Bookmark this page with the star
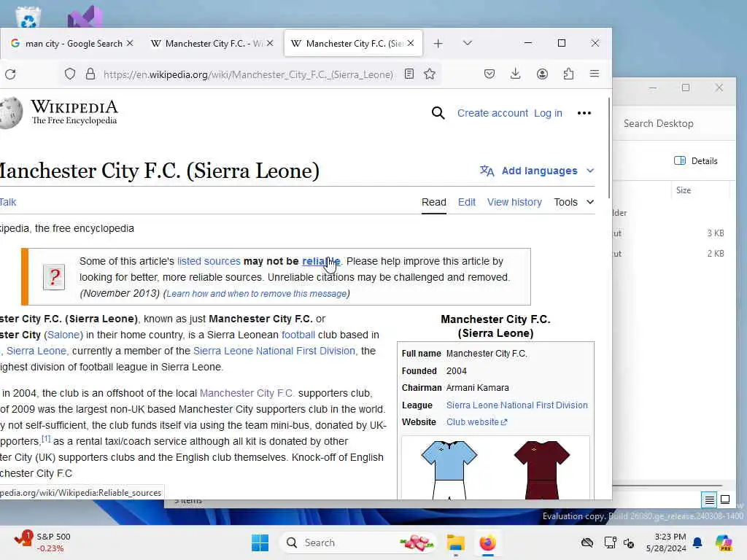The width and height of the screenshot is (747, 560). click(430, 74)
